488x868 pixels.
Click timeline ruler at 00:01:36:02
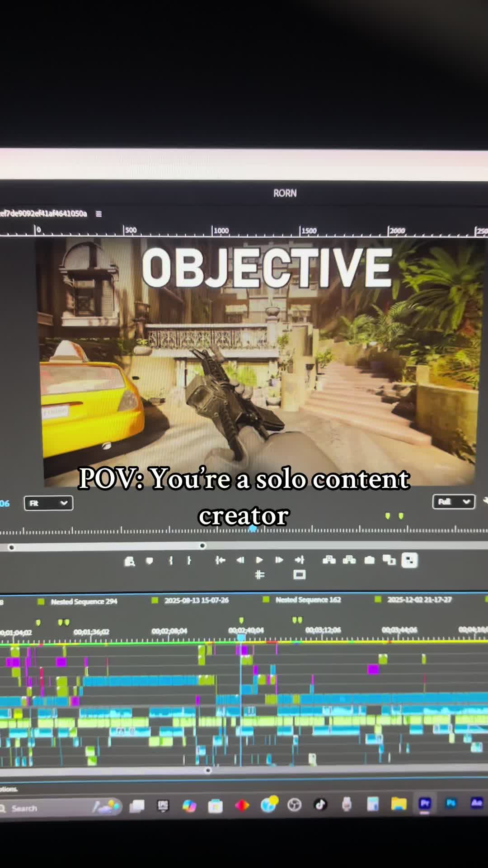tap(91, 632)
